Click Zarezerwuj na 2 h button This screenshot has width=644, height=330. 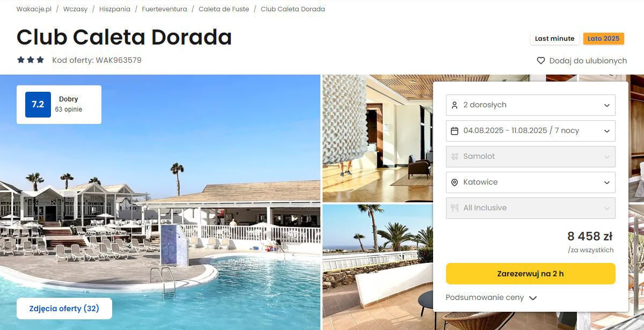(531, 274)
